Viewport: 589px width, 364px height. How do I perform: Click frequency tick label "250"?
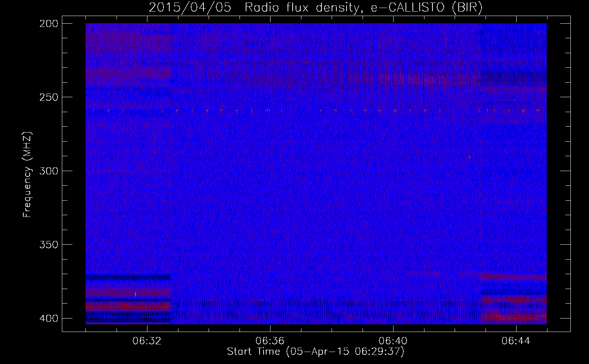coord(48,97)
